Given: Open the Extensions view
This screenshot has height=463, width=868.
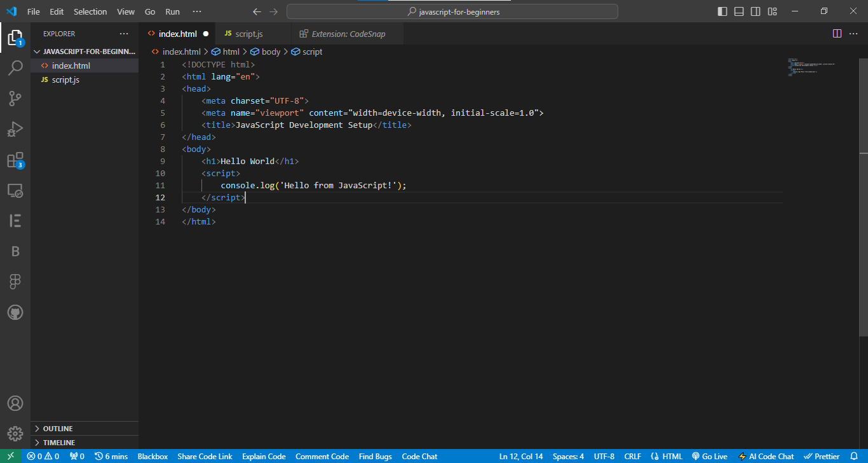Looking at the screenshot, I should pyautogui.click(x=15, y=160).
